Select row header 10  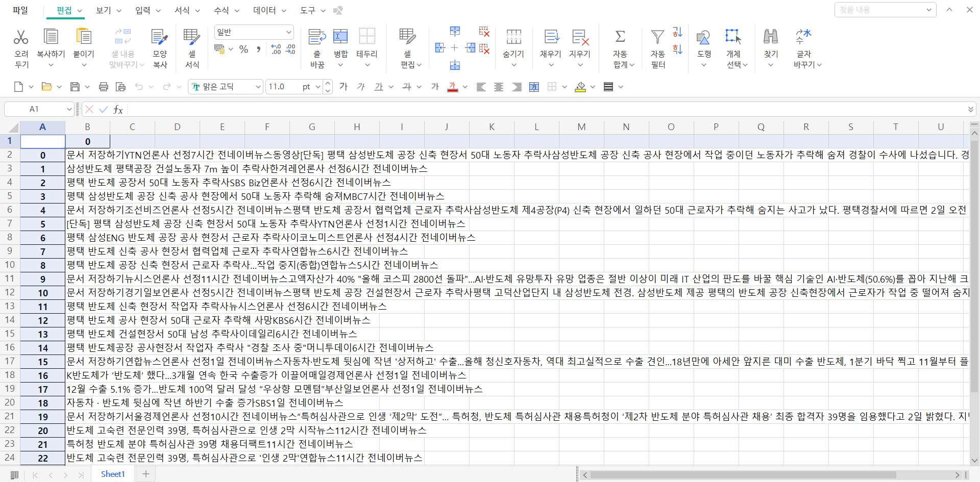click(x=10, y=265)
